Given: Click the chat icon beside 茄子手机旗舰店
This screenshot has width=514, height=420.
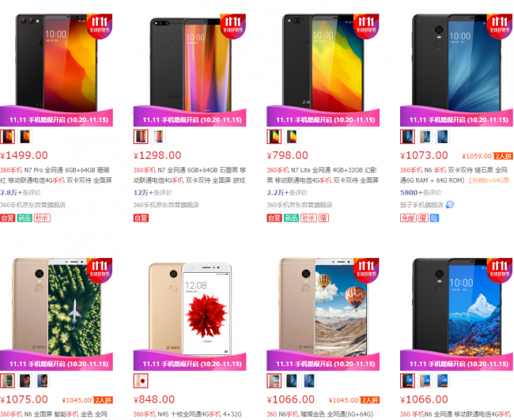Looking at the screenshot, I should 450,205.
